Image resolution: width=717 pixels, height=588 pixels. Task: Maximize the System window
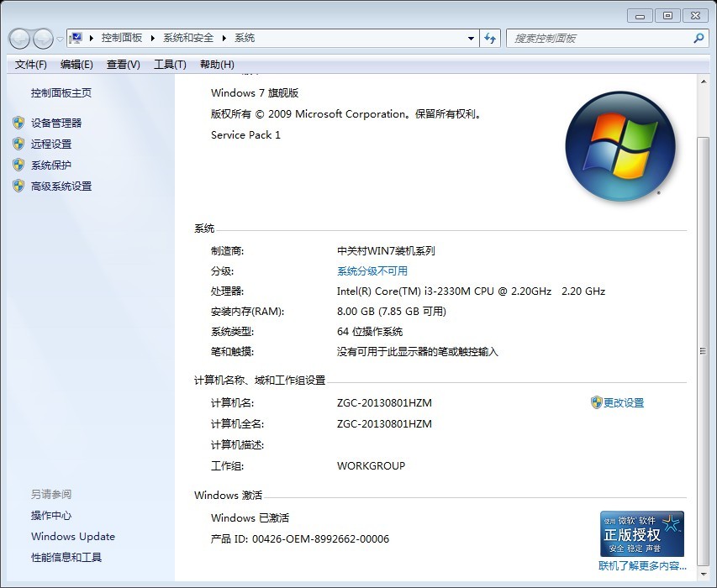pos(667,15)
